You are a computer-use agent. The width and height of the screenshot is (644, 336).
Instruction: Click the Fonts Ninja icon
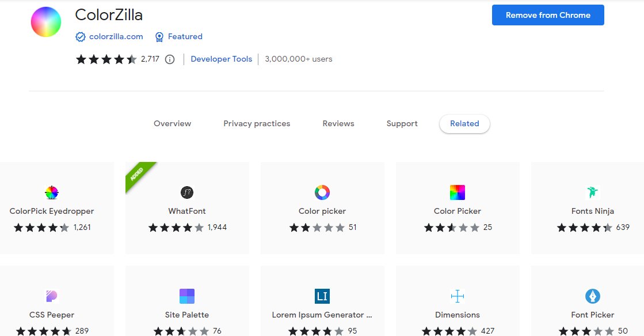(592, 192)
